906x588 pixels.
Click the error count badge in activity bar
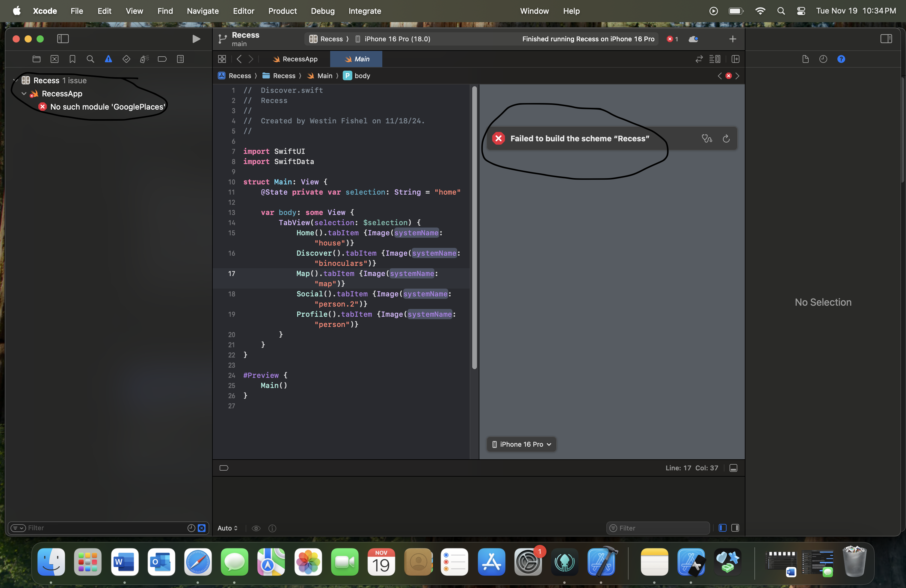pos(673,39)
